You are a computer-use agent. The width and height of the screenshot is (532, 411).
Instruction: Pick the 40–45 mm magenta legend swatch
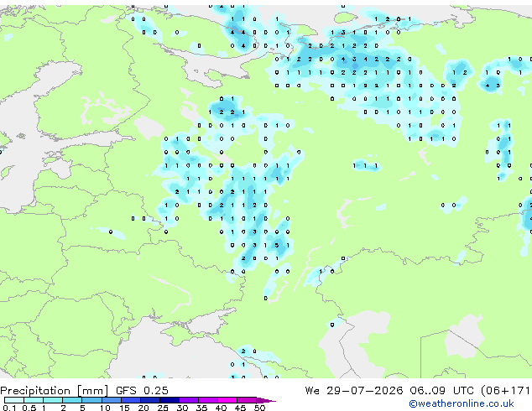coord(227,400)
